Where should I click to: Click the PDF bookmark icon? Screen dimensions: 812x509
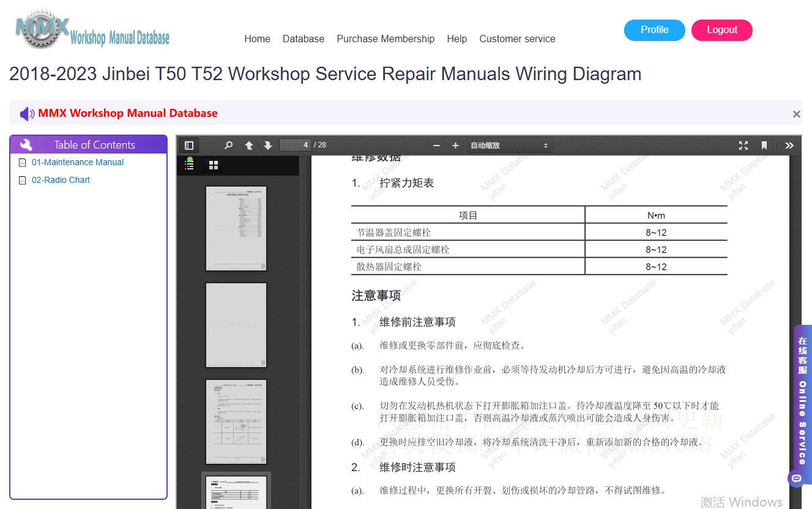(764, 146)
